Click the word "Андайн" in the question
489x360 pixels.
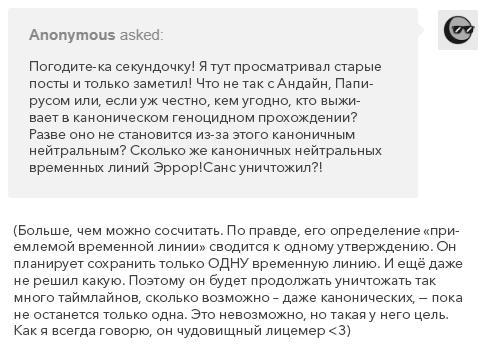coord(304,83)
